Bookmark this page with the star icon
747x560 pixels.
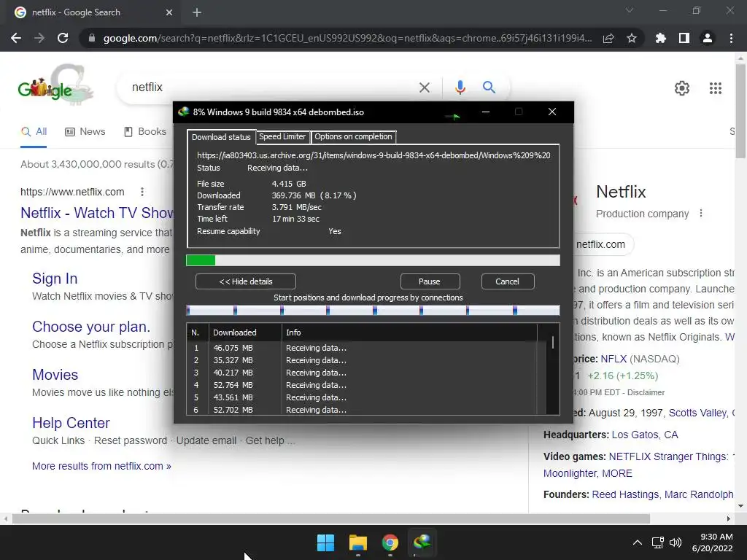[632, 38]
